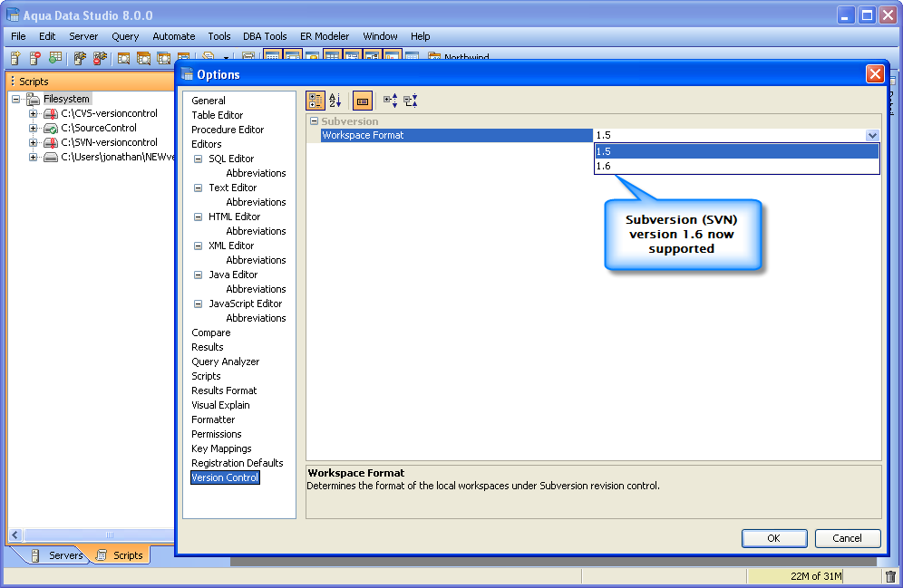Toggle the categorized view in Options toolbar

point(315,101)
